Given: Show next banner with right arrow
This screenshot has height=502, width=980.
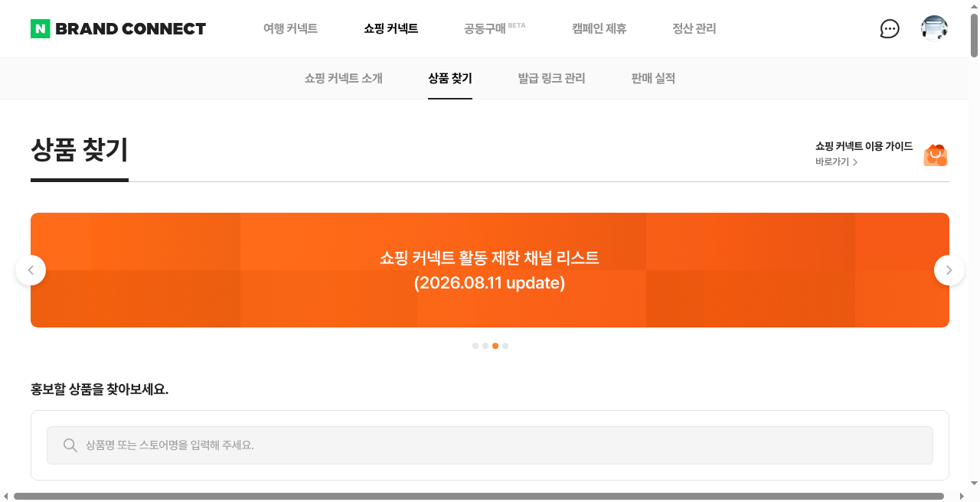Looking at the screenshot, I should click(949, 270).
